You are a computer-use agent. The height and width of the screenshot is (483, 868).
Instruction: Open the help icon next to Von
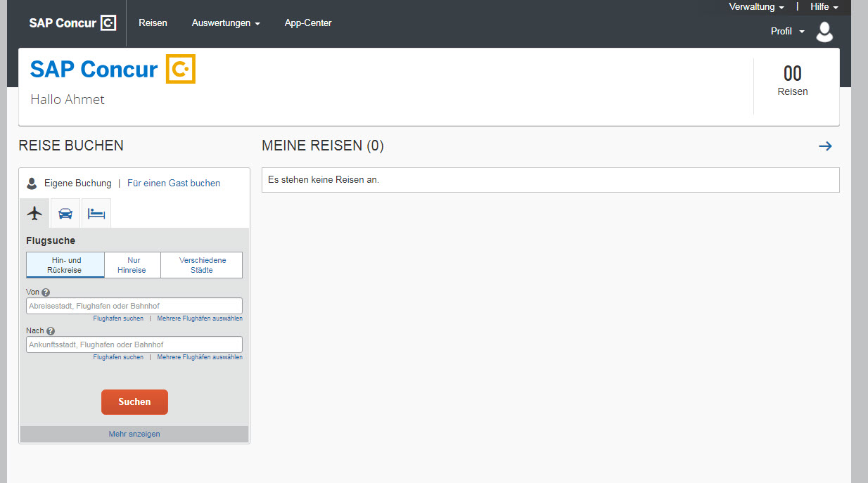tap(46, 292)
